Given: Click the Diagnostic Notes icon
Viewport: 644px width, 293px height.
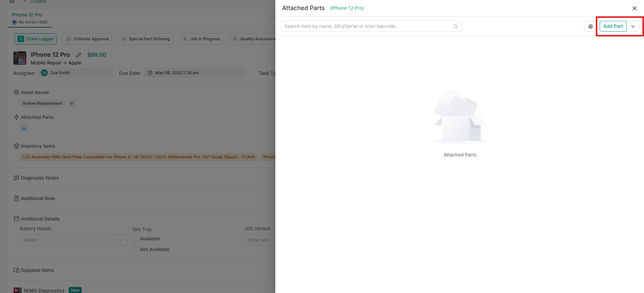Looking at the screenshot, I should point(16,178).
